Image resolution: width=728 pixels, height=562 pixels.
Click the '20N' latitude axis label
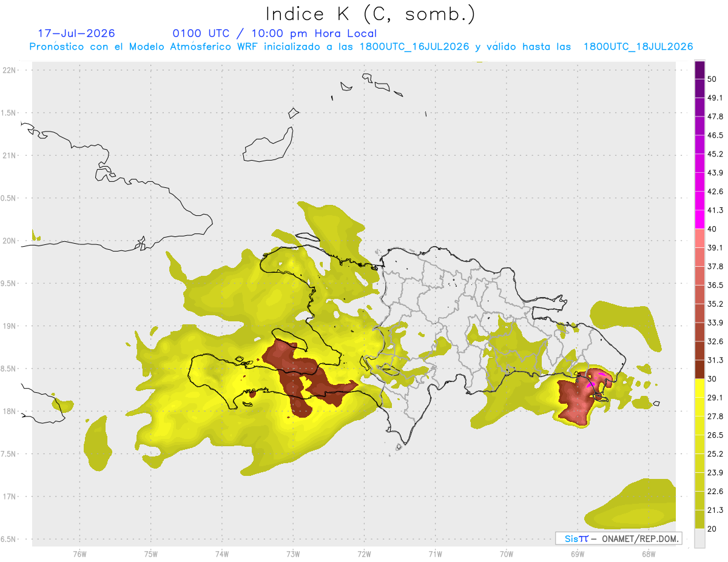(x=10, y=241)
